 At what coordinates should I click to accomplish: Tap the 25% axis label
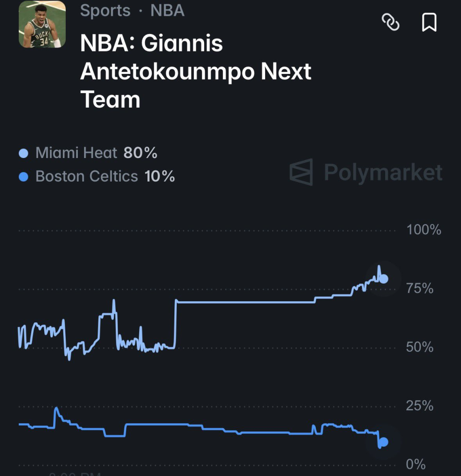click(420, 405)
